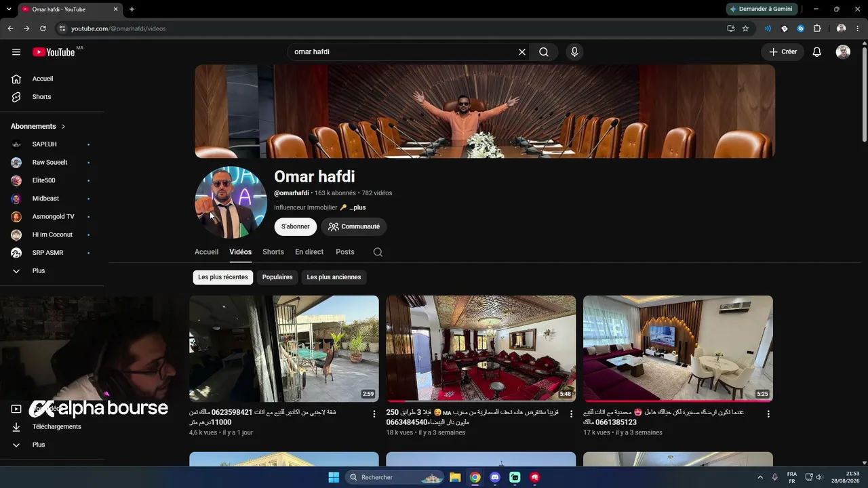Open the Chrome three-dot menu
The height and width of the screenshot is (488, 868).
(x=857, y=28)
